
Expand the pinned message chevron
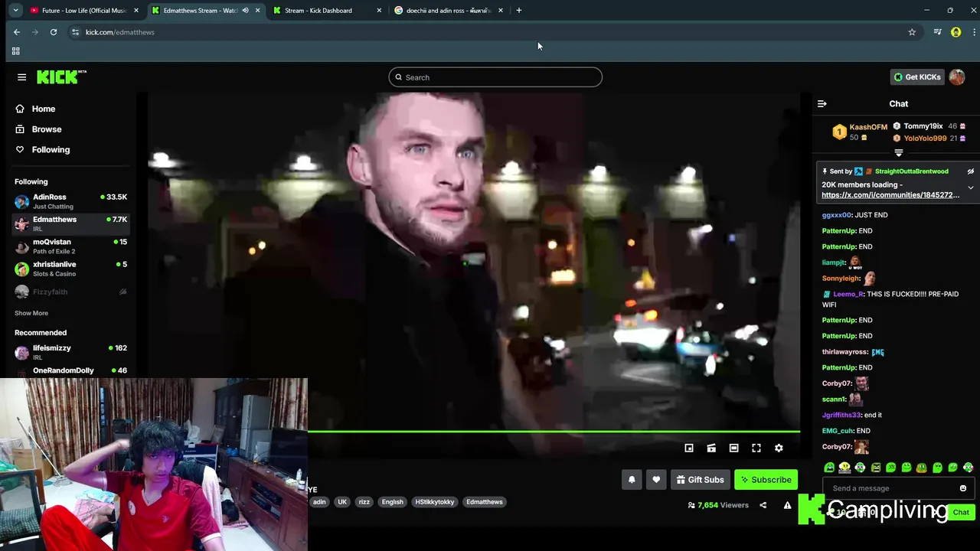tap(970, 187)
